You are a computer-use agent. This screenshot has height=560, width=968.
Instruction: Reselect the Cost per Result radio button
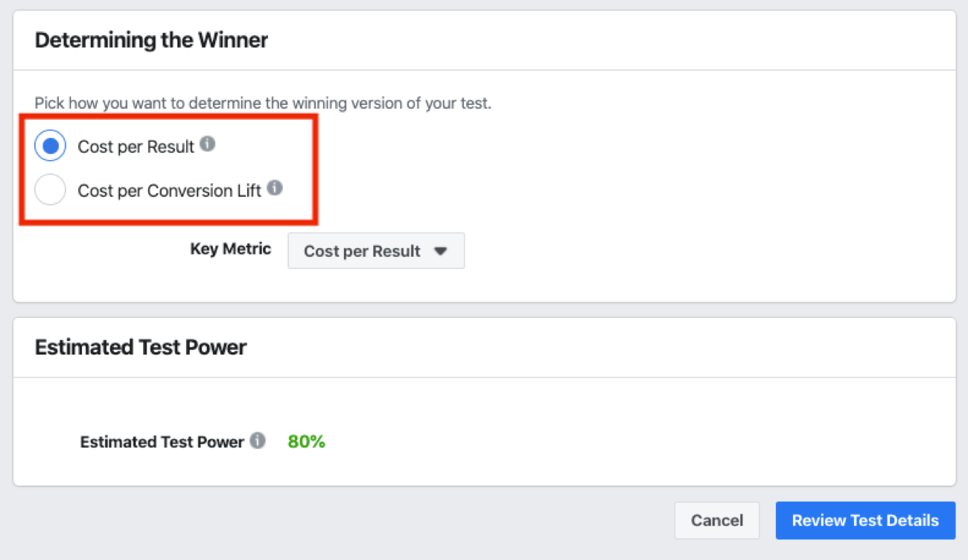click(x=50, y=145)
